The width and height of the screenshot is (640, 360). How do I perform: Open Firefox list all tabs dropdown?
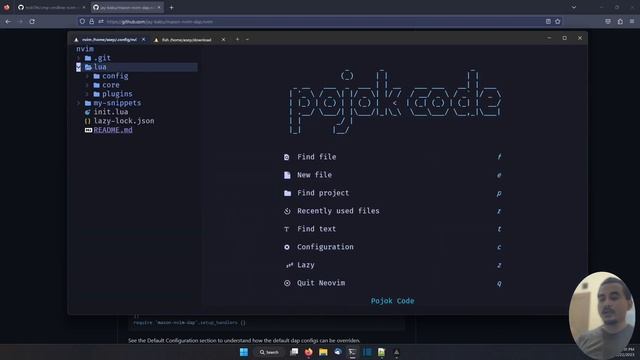(x=573, y=7)
